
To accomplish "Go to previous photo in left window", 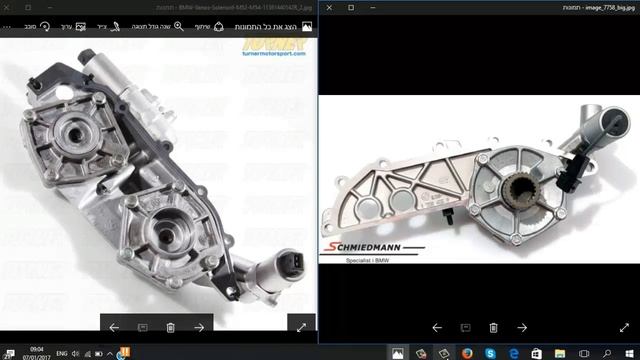I will pyautogui.click(x=114, y=327).
